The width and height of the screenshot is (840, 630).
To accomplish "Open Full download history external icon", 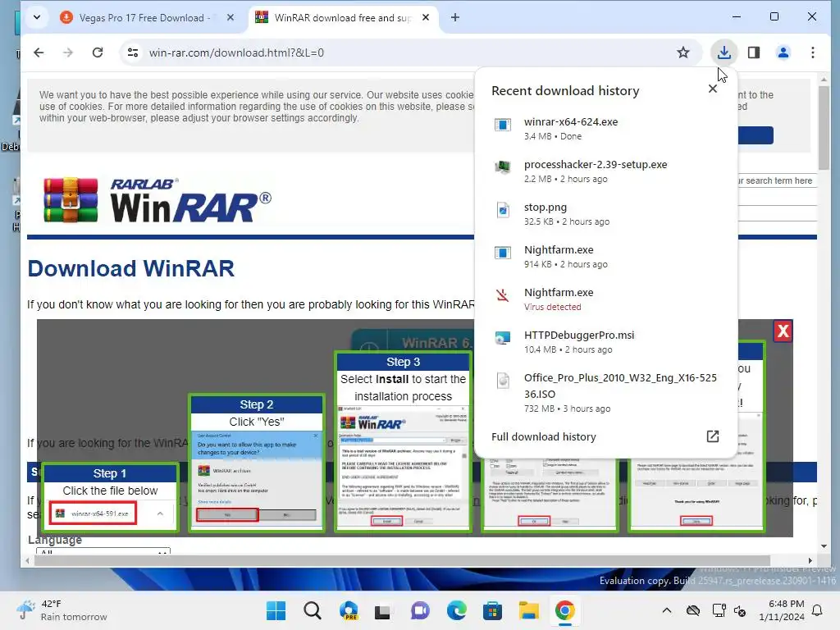I will click(x=713, y=436).
